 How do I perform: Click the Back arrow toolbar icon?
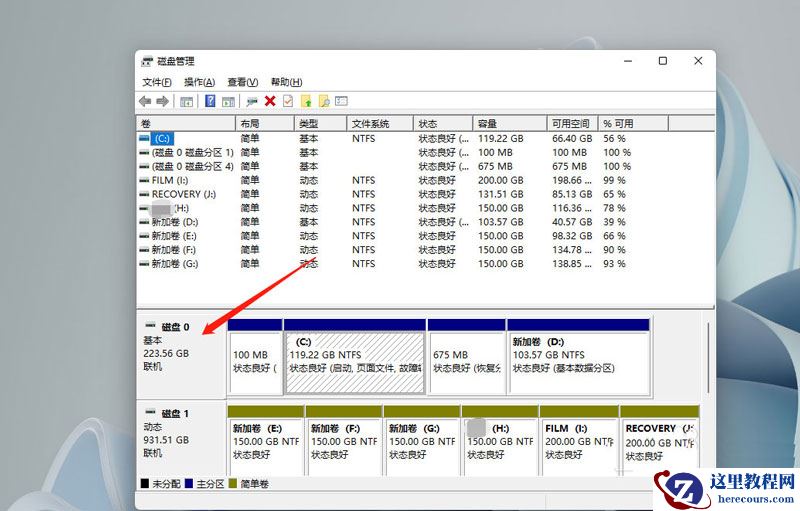tap(145, 101)
